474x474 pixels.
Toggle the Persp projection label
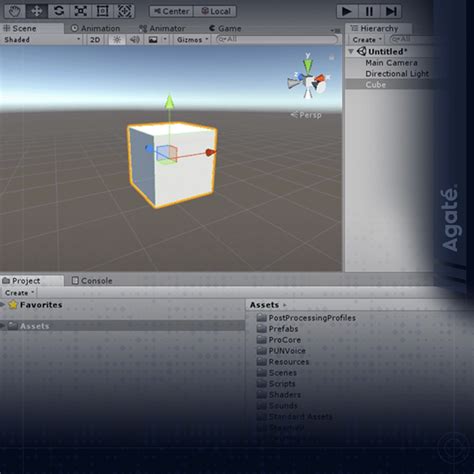tap(306, 115)
